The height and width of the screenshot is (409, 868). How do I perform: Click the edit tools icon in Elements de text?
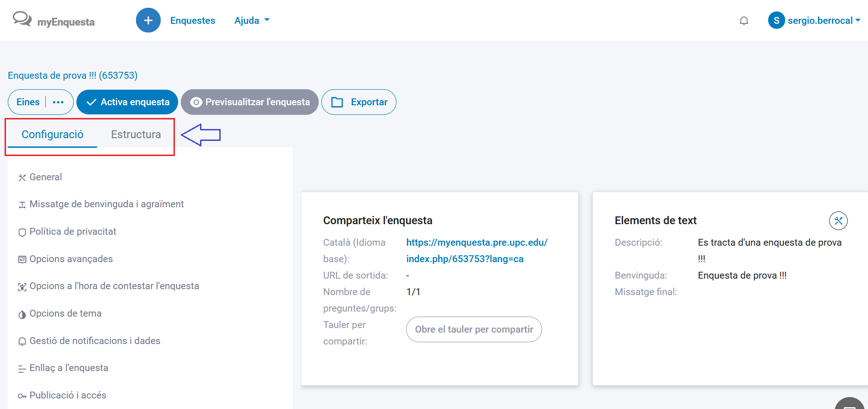(x=838, y=221)
